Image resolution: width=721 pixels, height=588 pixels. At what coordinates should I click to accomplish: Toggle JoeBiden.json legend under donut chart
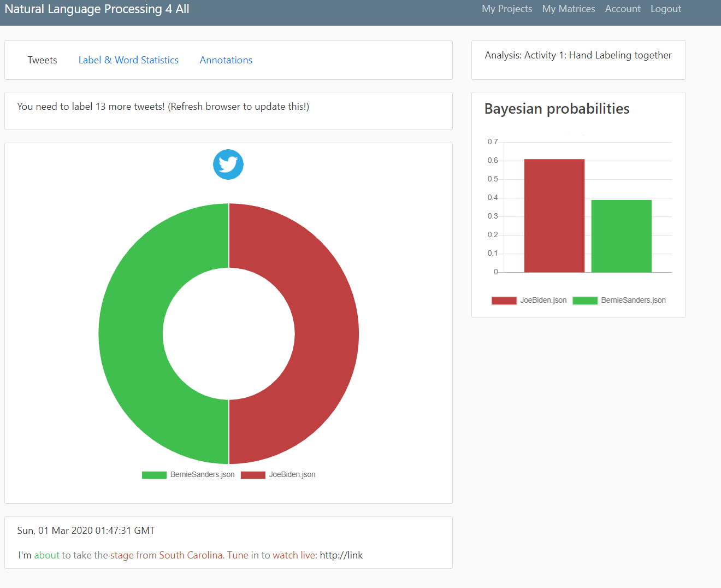click(x=278, y=475)
